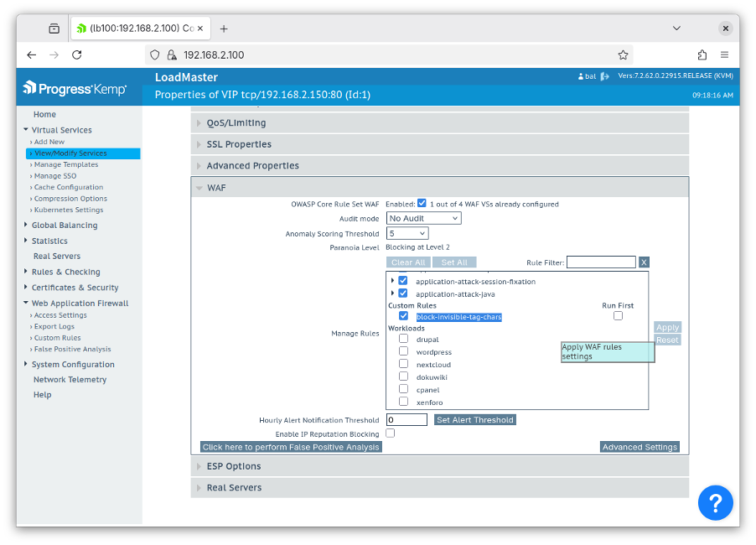Click the browser sidebar icon left of tabs
The image size is (756, 545).
pyautogui.click(x=54, y=28)
